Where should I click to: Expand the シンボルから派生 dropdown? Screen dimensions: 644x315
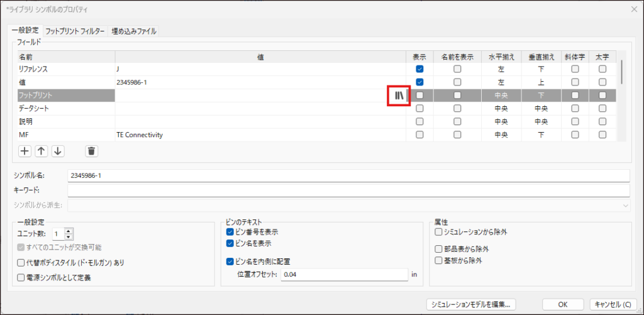coord(625,205)
